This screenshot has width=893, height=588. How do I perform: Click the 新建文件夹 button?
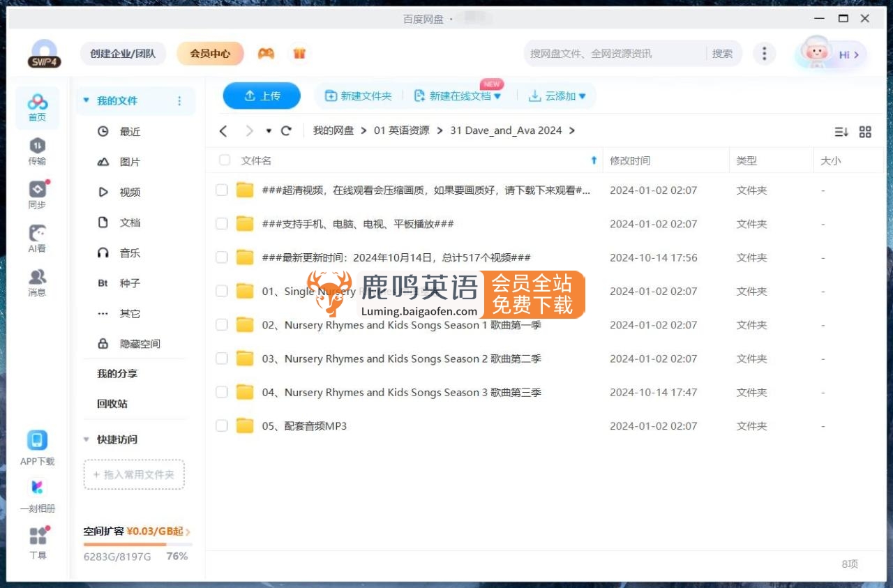[x=359, y=96]
